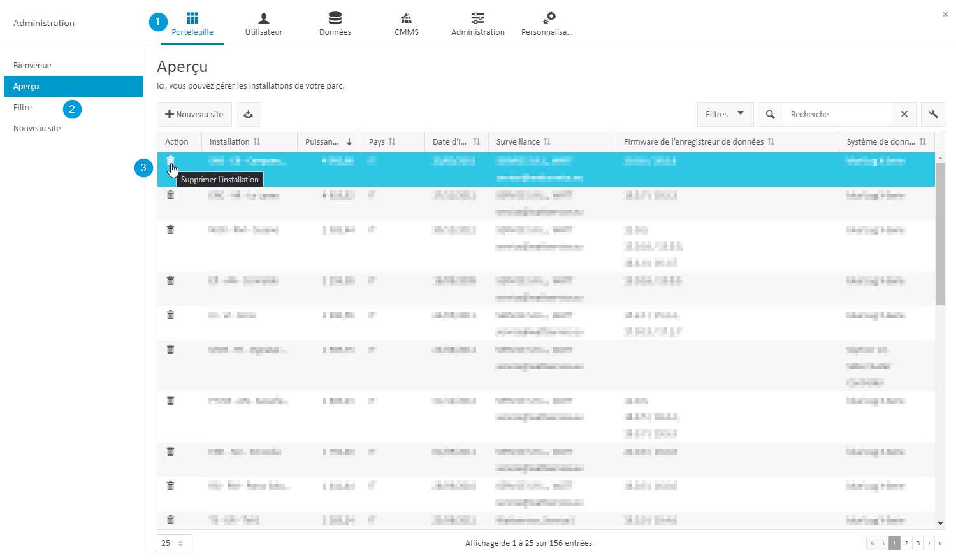Image resolution: width=956 pixels, height=560 pixels.
Task: Expand the Filtres dropdown
Action: pyautogui.click(x=725, y=114)
